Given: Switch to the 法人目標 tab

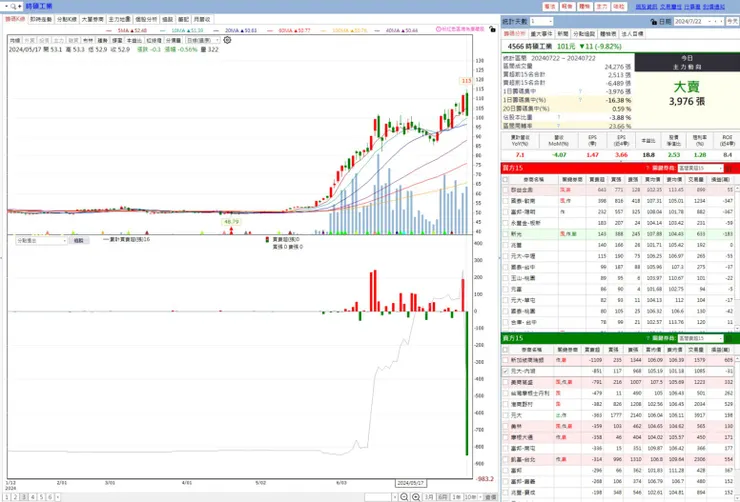Looking at the screenshot, I should 632,34.
